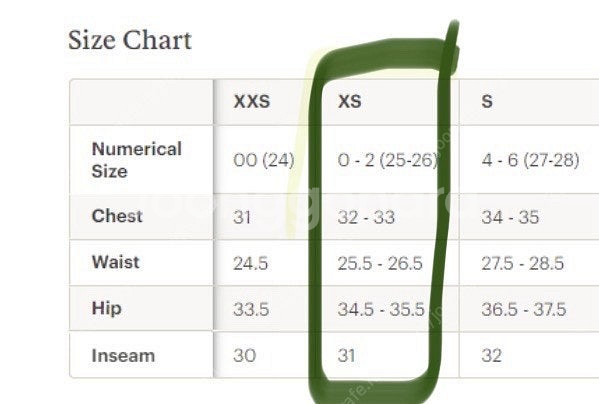Click the 0 - 2 (25-26) cell
Screen dimensions: 599x404
point(387,160)
